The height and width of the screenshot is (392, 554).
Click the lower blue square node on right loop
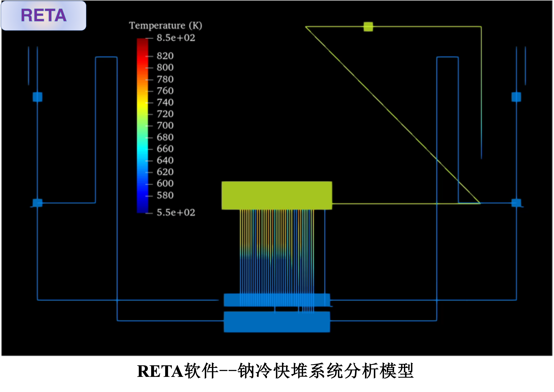click(517, 203)
